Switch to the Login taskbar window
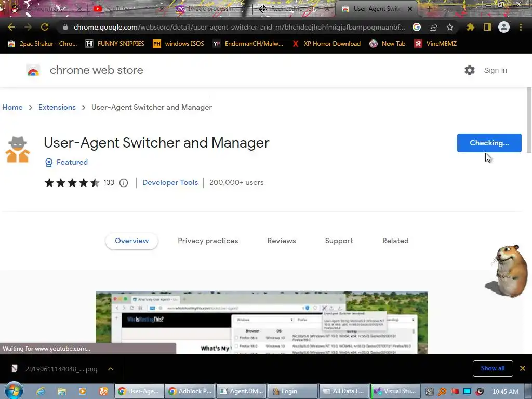Viewport: 532px width, 399px height. [x=293, y=391]
